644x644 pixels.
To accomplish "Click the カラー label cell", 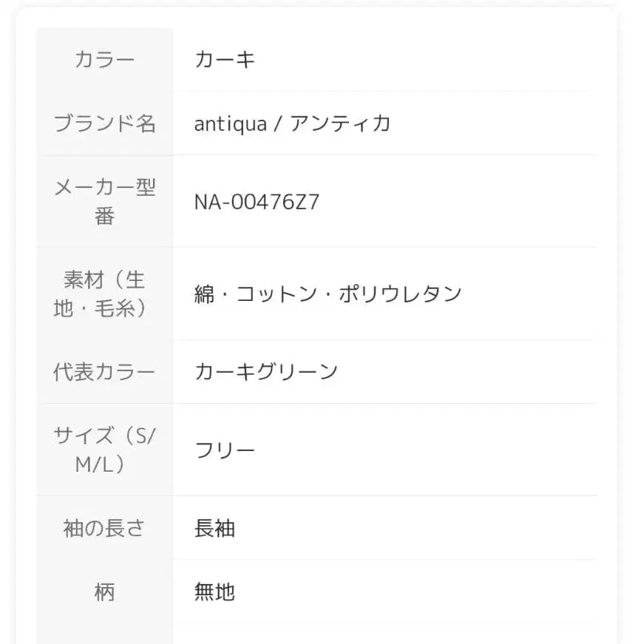I will pos(104,59).
